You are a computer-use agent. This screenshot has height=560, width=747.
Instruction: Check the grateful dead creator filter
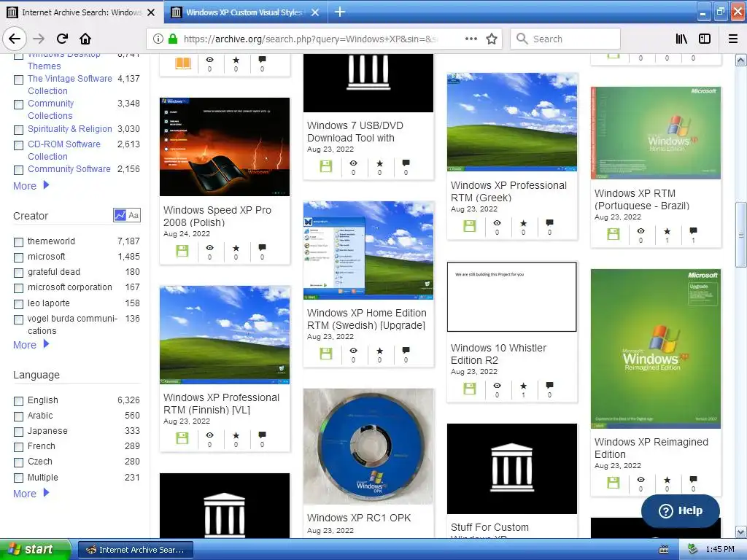pyautogui.click(x=18, y=273)
